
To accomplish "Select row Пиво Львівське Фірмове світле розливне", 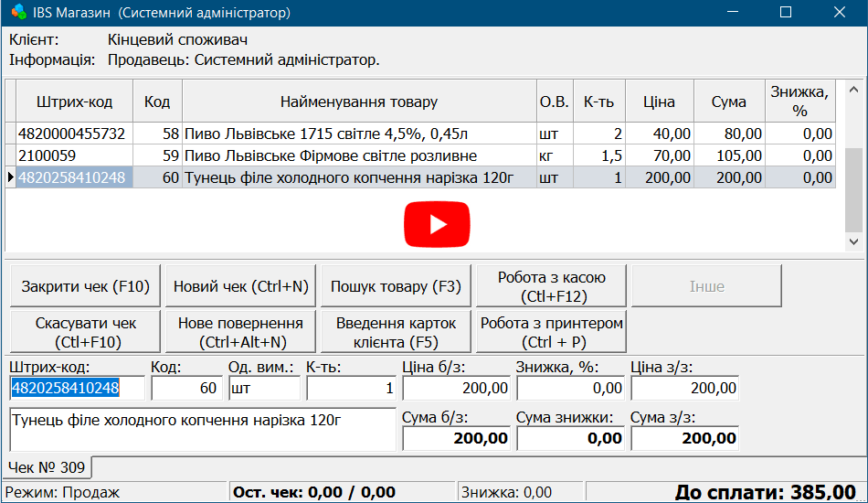I will pos(359,155).
